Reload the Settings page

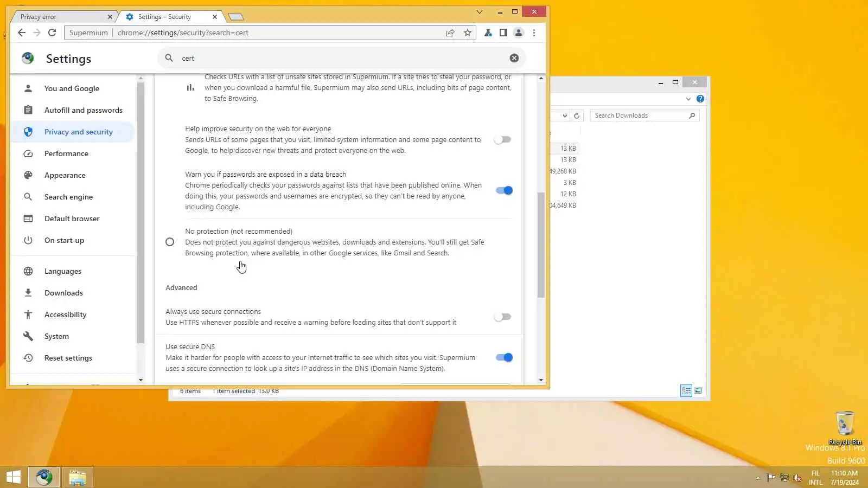52,33
